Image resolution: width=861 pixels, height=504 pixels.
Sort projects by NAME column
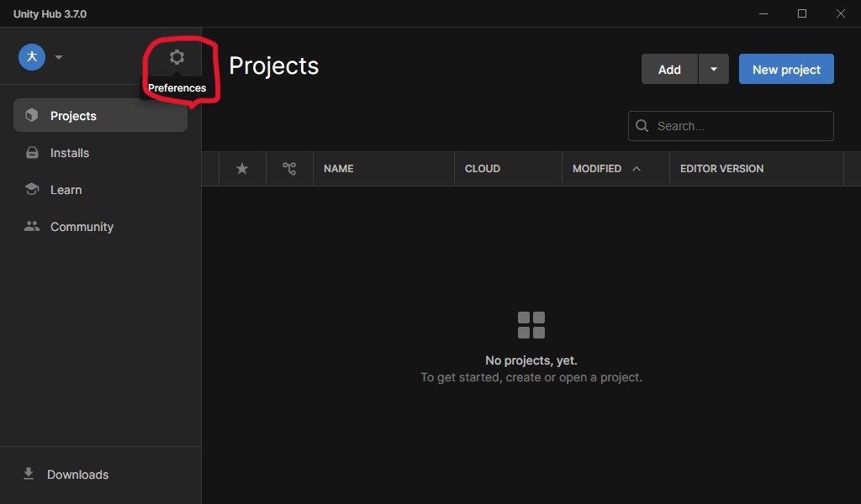pyautogui.click(x=338, y=169)
